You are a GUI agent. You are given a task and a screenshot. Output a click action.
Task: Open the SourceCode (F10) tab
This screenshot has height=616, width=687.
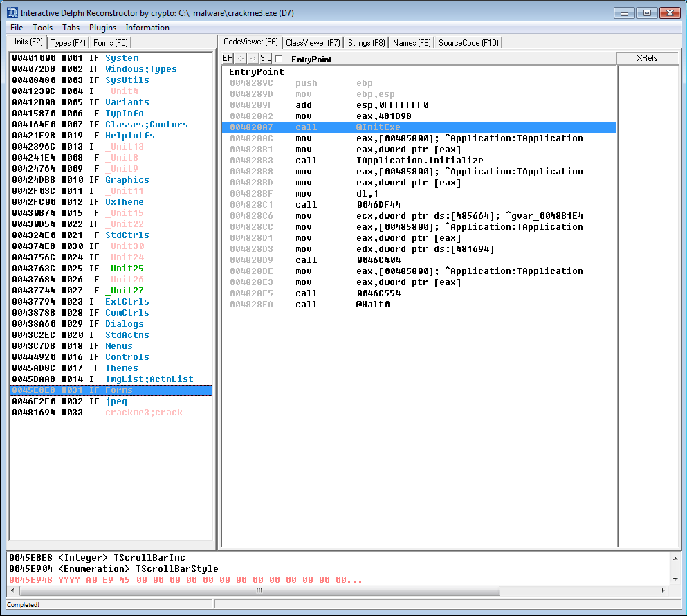click(x=468, y=43)
